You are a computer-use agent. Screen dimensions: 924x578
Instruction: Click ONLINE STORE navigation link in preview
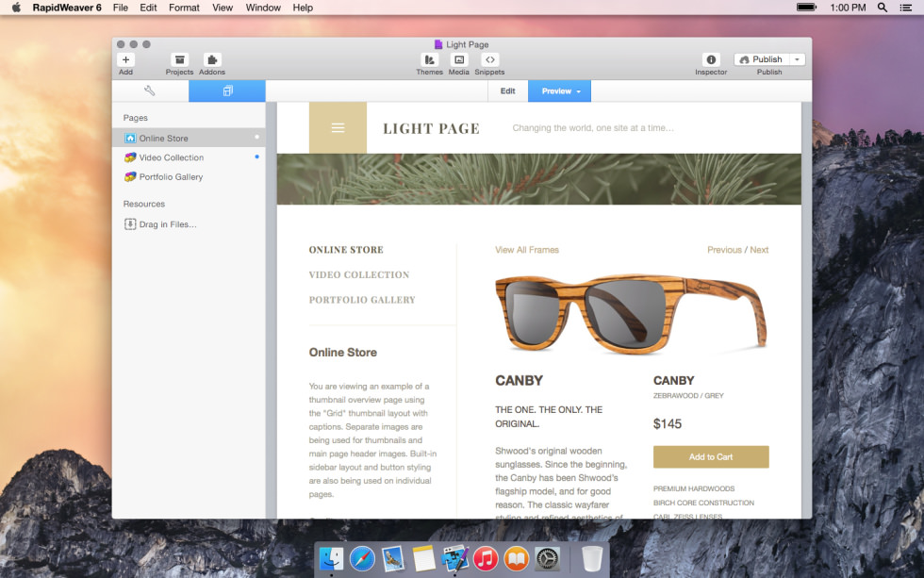pyautogui.click(x=346, y=250)
